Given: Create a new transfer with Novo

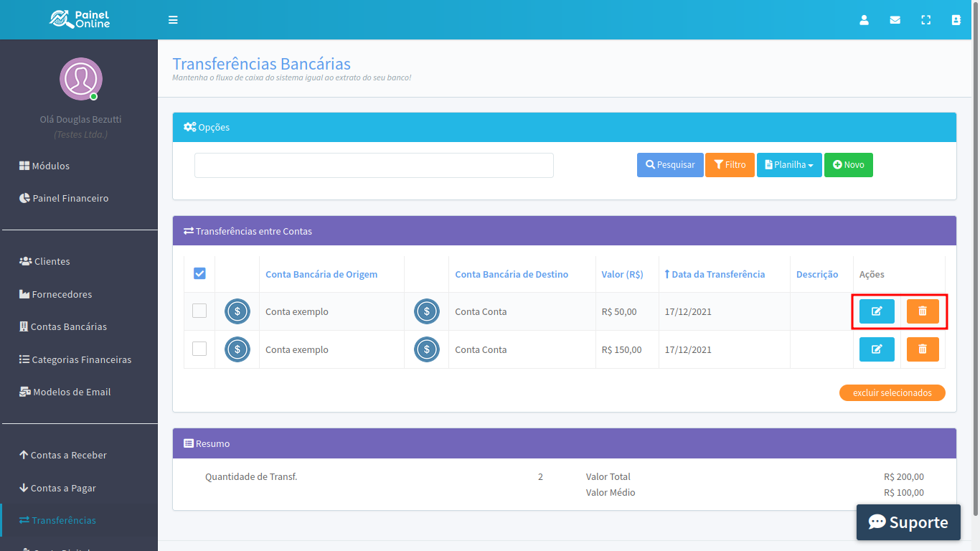Looking at the screenshot, I should tap(849, 165).
